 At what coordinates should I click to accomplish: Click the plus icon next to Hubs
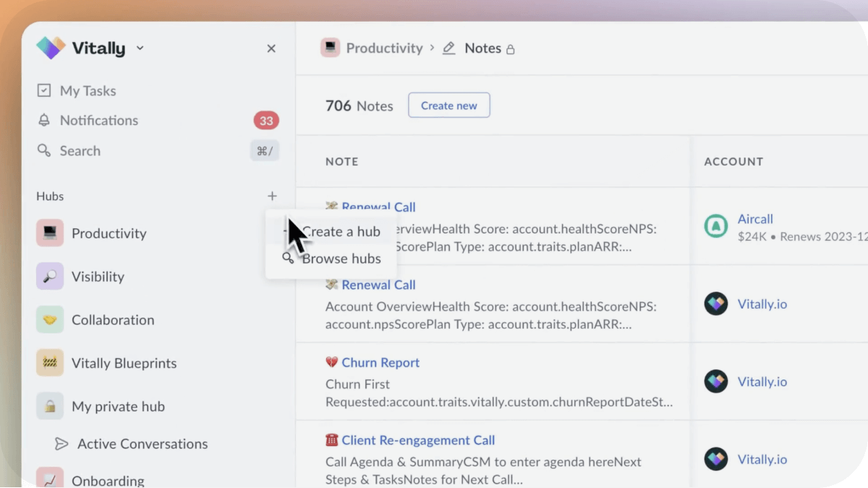[x=272, y=196]
